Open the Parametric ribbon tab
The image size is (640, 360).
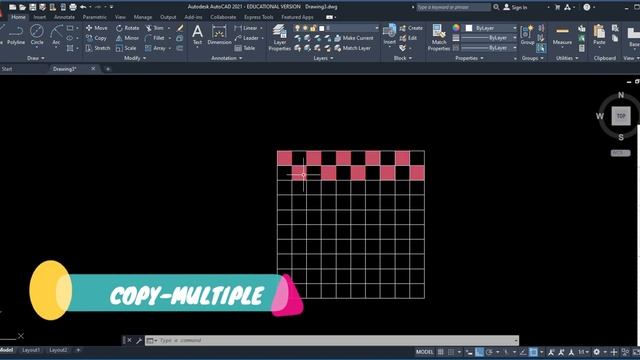(94, 17)
